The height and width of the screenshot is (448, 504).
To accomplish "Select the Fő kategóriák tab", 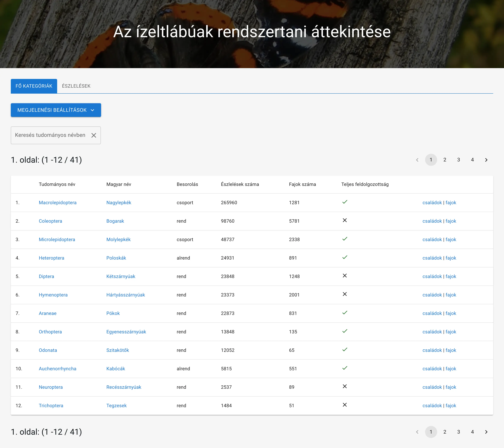I will pos(34,86).
